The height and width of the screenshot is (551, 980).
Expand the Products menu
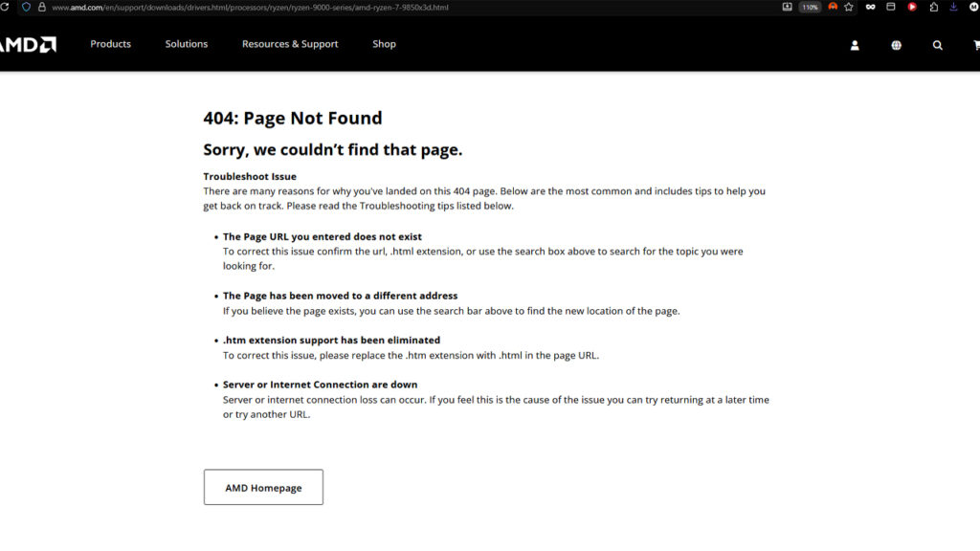coord(110,44)
